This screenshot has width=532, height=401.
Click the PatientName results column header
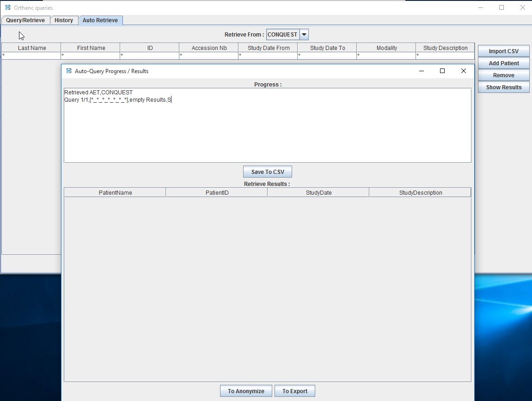(115, 192)
